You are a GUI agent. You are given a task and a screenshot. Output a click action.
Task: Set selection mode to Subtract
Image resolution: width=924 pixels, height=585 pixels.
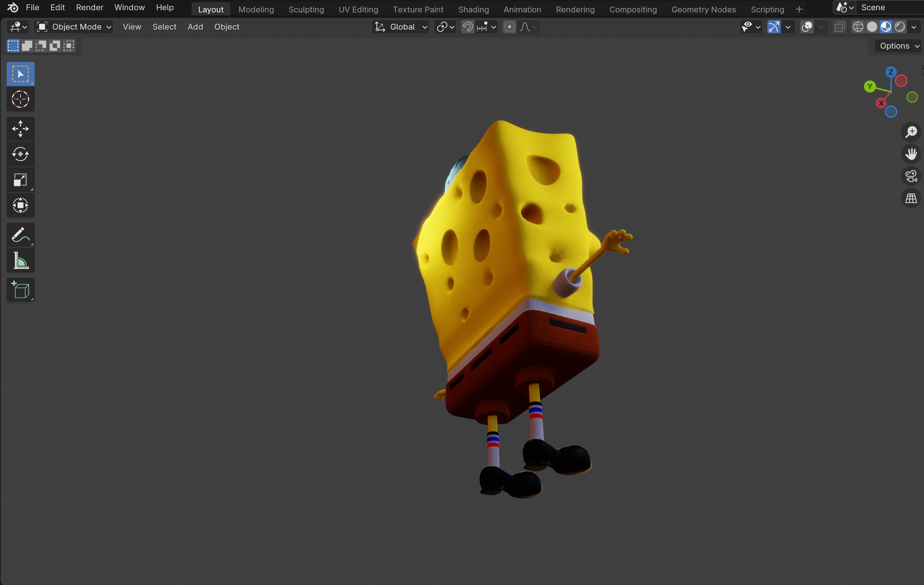click(x=41, y=46)
